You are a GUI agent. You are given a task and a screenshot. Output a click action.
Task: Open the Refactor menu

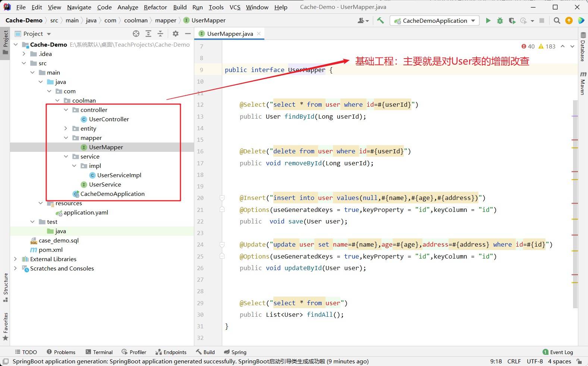[155, 7]
